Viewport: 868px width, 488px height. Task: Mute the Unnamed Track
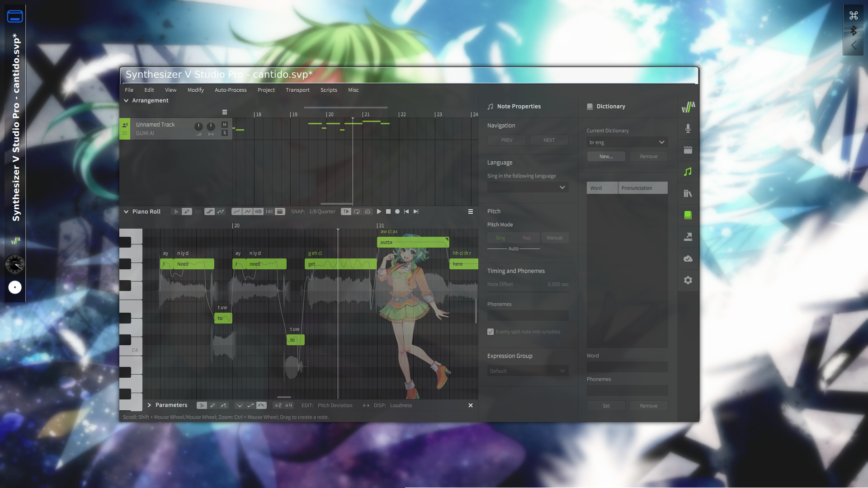[225, 125]
